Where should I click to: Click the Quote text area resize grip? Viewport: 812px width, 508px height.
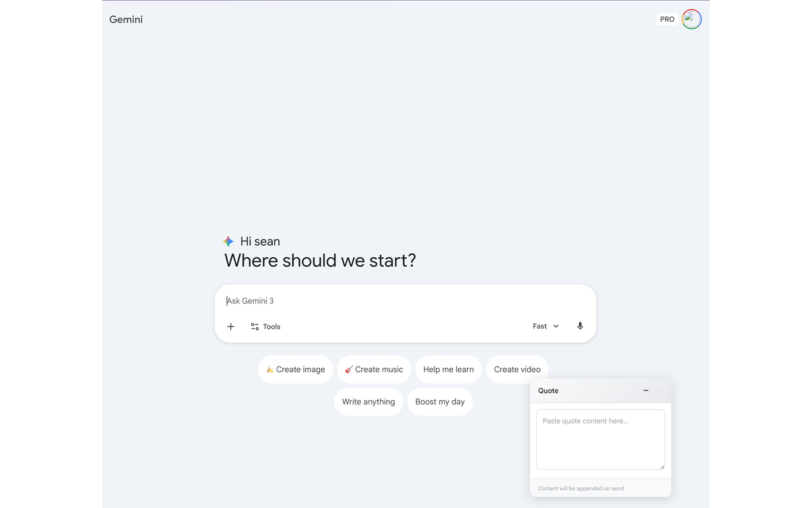(662, 467)
